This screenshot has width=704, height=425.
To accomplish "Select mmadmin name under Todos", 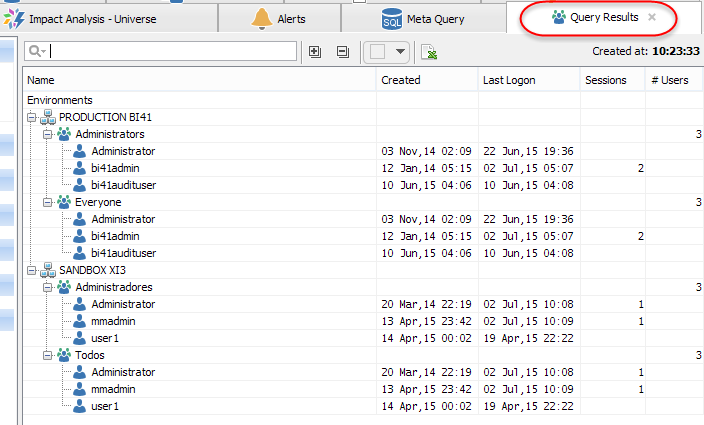I will (113, 389).
